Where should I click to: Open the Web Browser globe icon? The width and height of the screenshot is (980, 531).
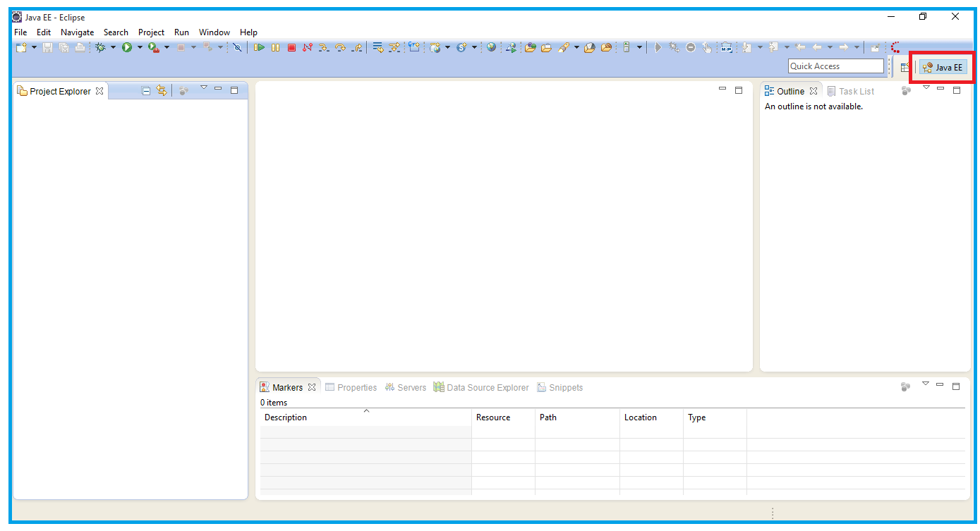coord(491,47)
